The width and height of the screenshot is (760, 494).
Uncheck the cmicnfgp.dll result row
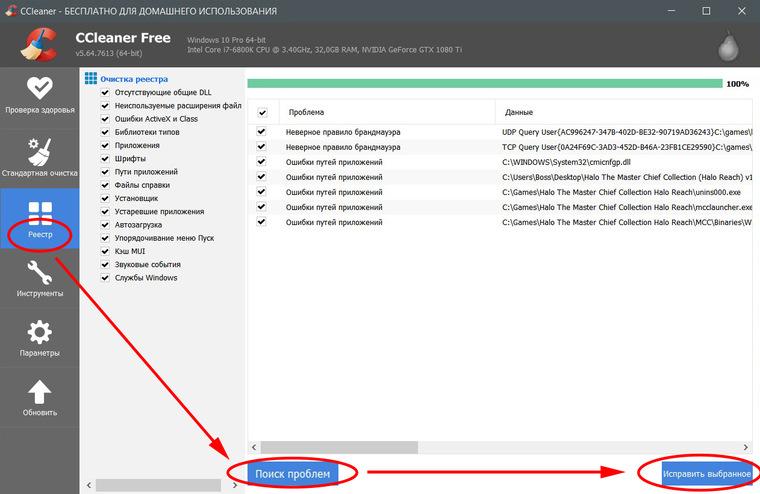click(261, 161)
